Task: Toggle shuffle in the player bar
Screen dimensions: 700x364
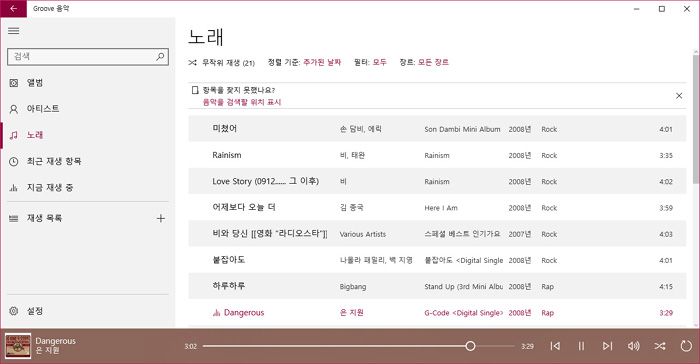Action: [660, 346]
